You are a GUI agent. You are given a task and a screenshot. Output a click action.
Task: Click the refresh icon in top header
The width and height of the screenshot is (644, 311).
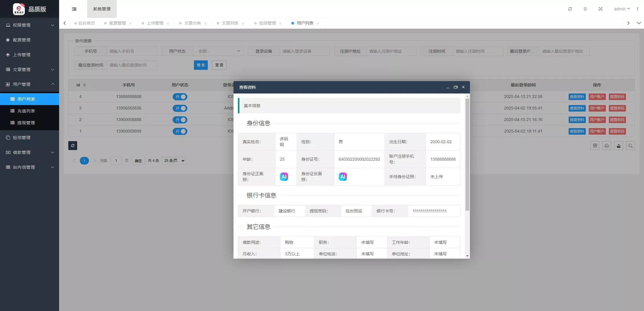[570, 9]
